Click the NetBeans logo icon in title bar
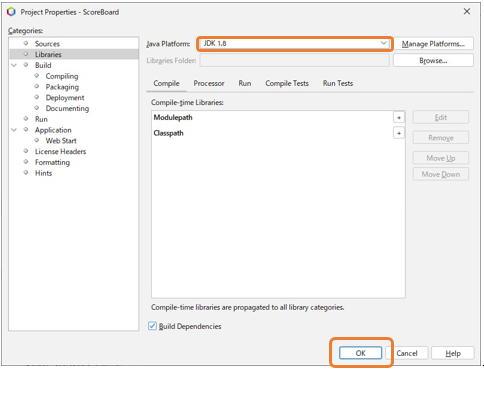Image resolution: width=484 pixels, height=396 pixels. point(11,12)
